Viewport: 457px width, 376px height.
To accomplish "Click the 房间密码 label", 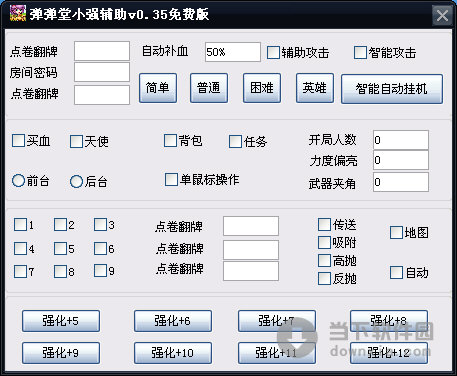I will click(34, 72).
